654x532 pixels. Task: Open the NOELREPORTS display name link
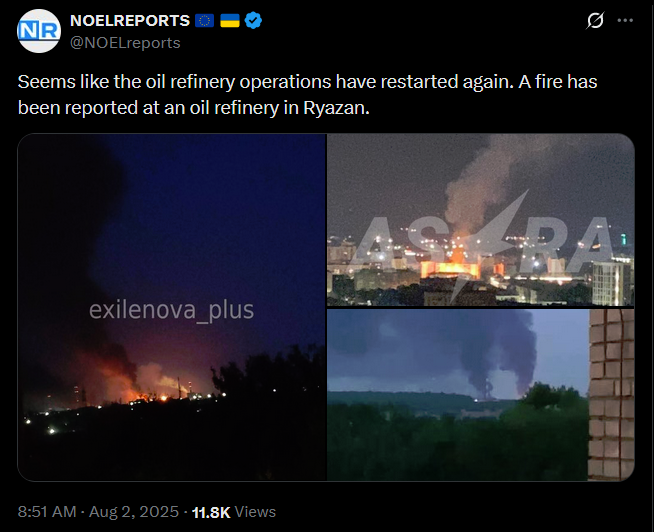pos(130,20)
